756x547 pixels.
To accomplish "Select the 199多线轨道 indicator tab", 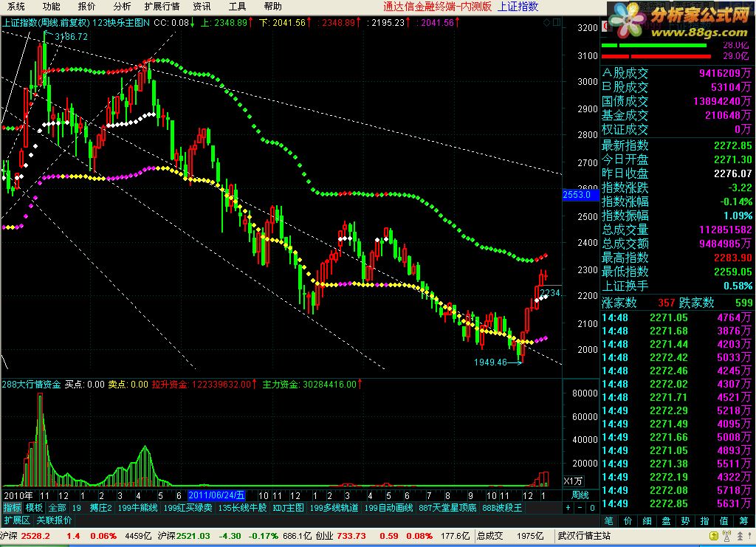I will tap(334, 507).
